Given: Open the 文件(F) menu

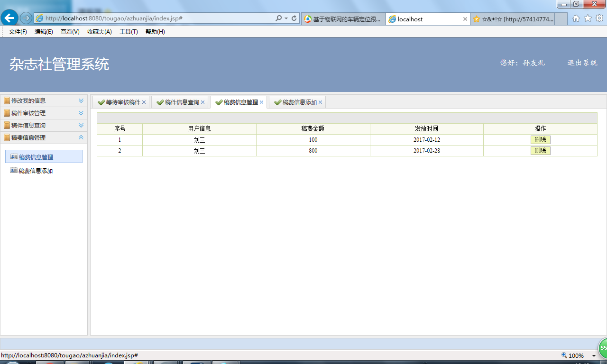Looking at the screenshot, I should 18,32.
